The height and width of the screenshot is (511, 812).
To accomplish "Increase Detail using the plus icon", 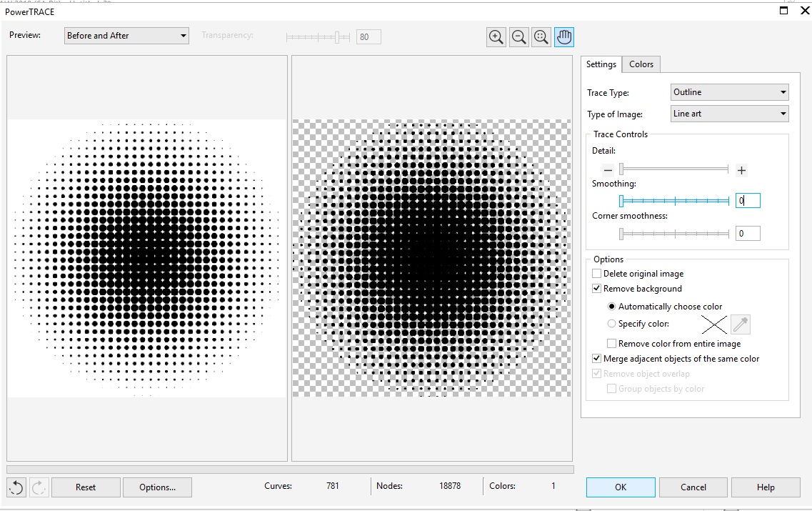I will [x=741, y=170].
